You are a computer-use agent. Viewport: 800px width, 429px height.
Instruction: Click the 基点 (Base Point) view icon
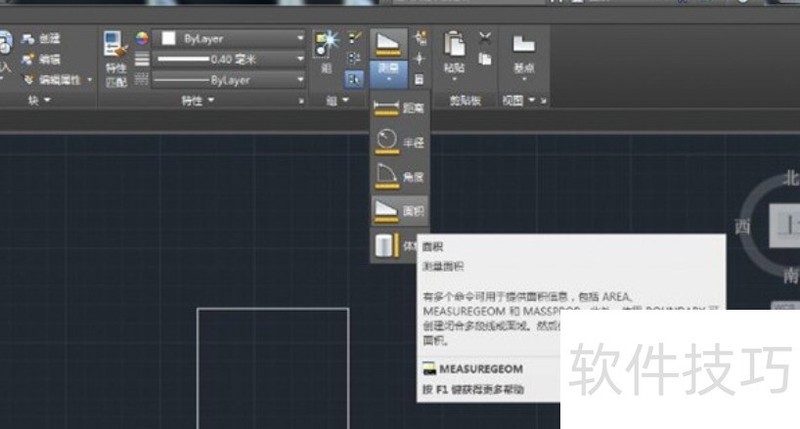[523, 47]
